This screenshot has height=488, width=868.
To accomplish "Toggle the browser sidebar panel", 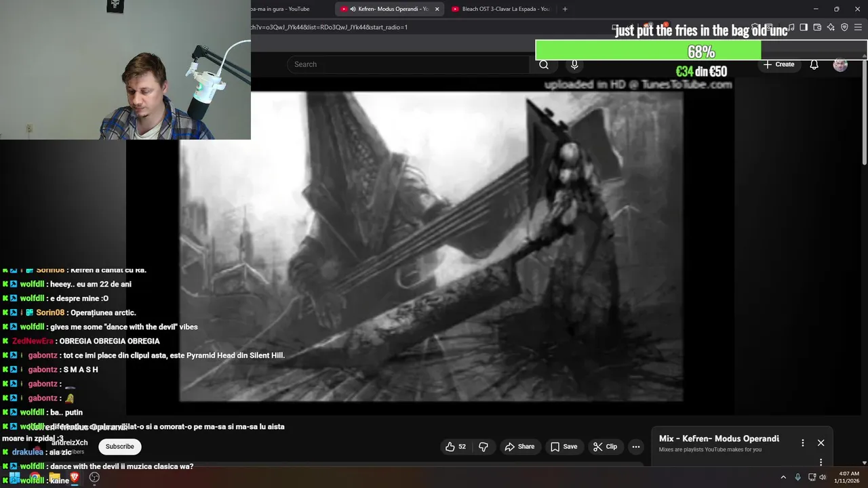I will pyautogui.click(x=804, y=27).
